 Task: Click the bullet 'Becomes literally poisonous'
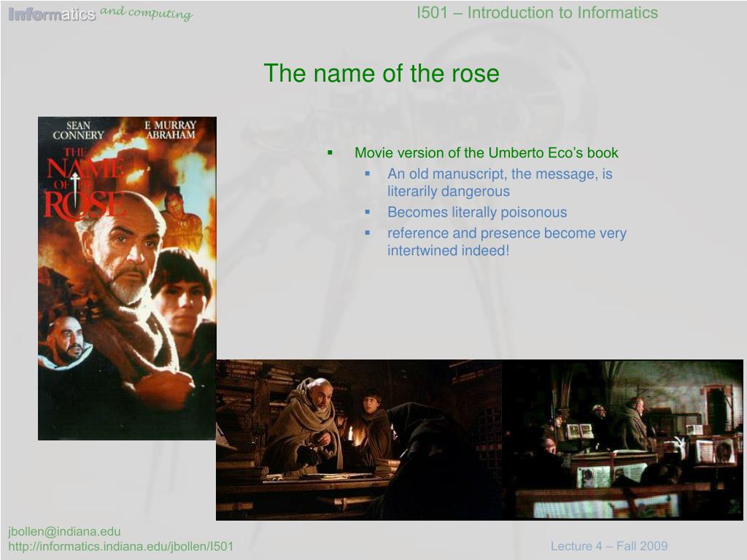pyautogui.click(x=477, y=212)
